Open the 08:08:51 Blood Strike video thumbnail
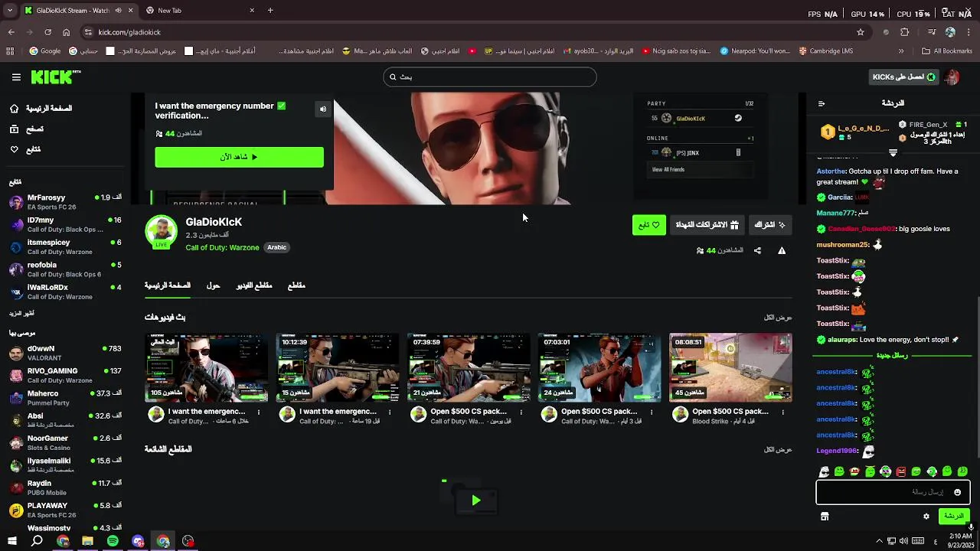The height and width of the screenshot is (551, 980). (x=730, y=367)
